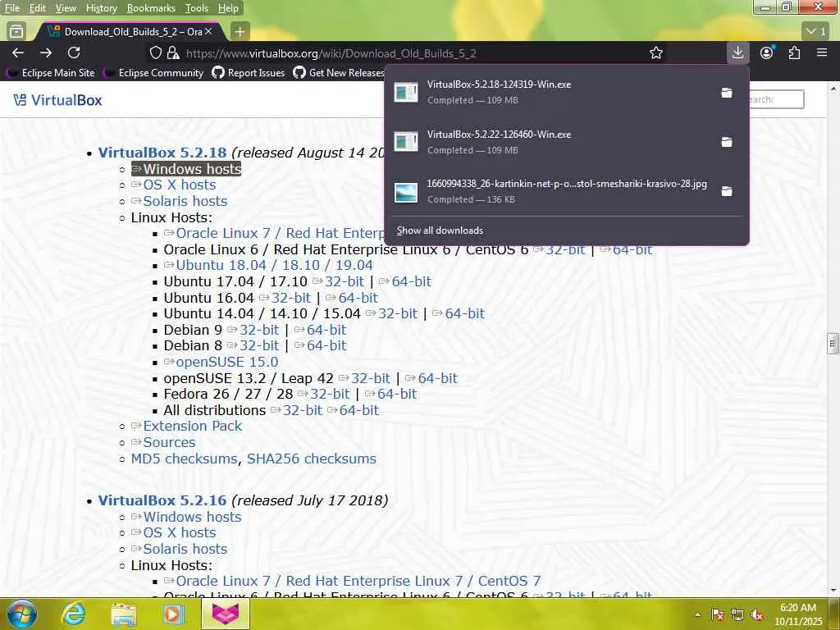The height and width of the screenshot is (630, 840).
Task: Click the site security padlock icon
Action: coord(172,52)
